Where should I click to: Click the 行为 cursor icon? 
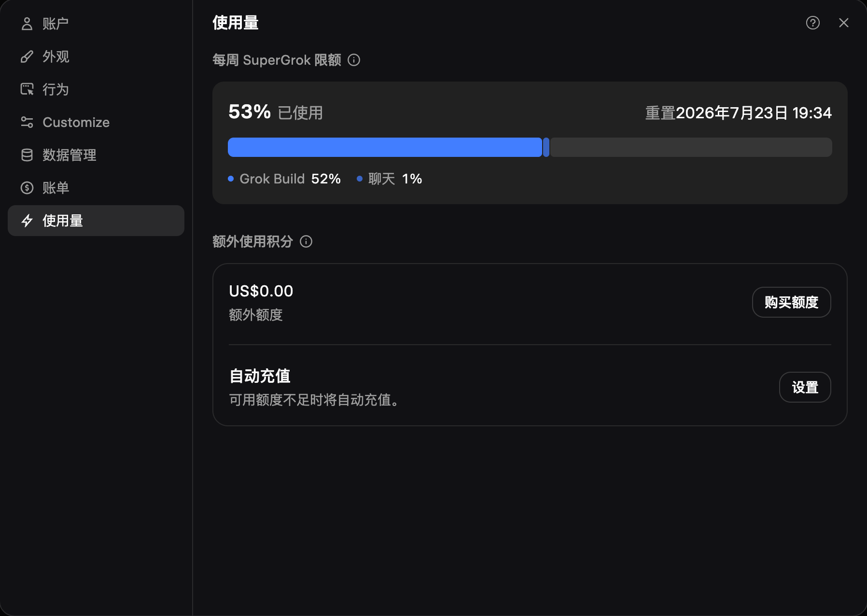tap(27, 89)
